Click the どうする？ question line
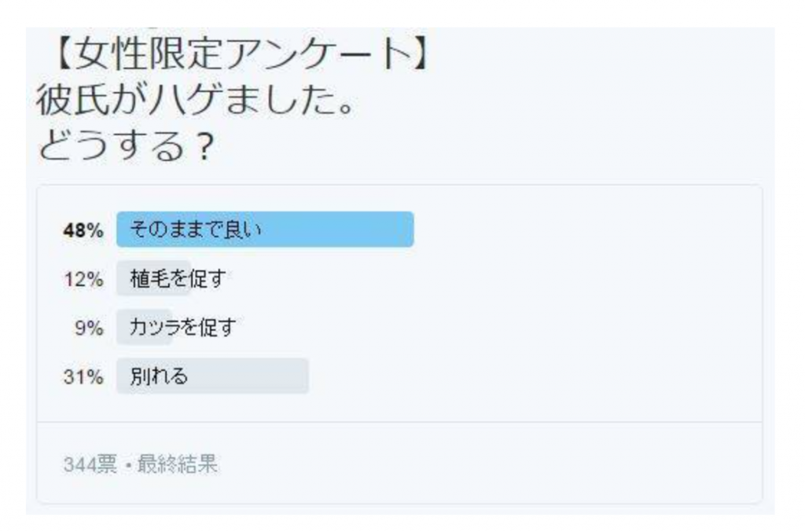This screenshot has width=805, height=532. point(126,145)
